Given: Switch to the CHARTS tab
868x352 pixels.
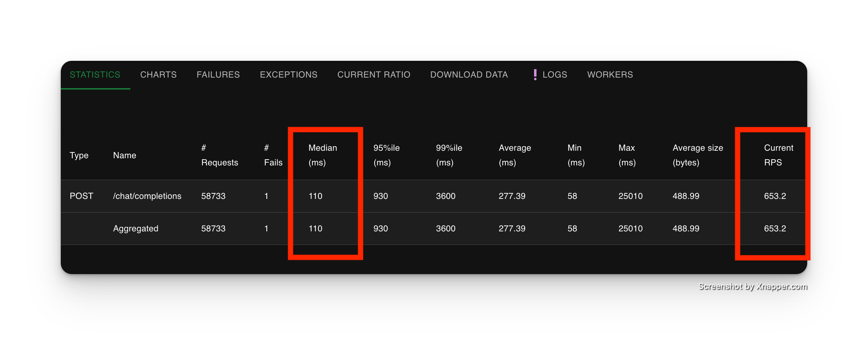Looking at the screenshot, I should 158,75.
